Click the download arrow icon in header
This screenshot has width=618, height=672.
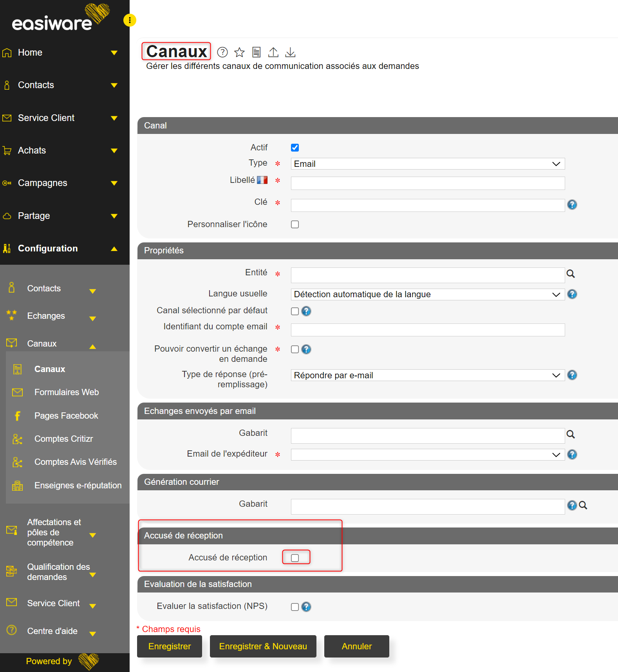pos(290,52)
